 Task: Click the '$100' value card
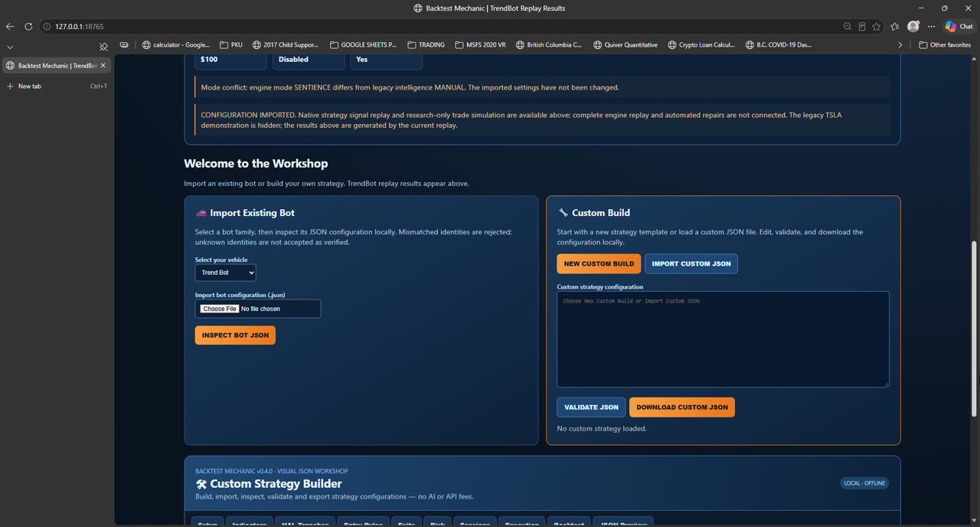point(231,61)
